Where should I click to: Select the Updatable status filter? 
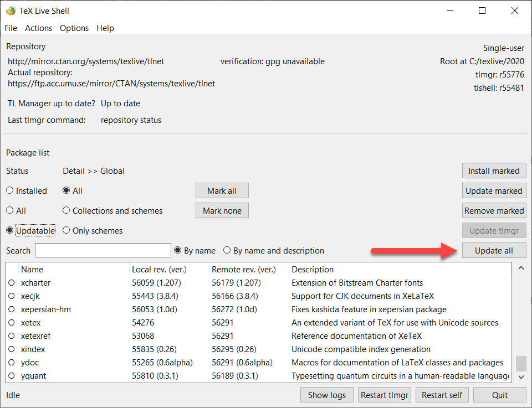coord(9,230)
